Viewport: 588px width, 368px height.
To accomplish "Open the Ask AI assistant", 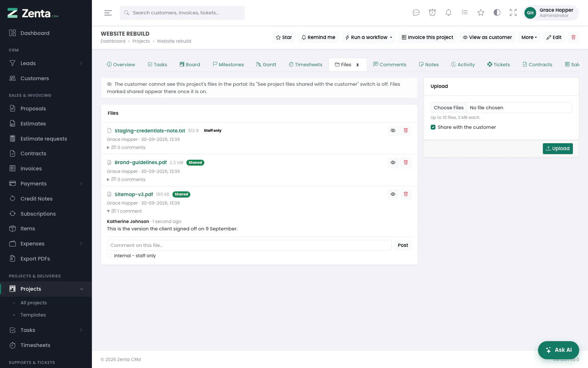I will (559, 350).
